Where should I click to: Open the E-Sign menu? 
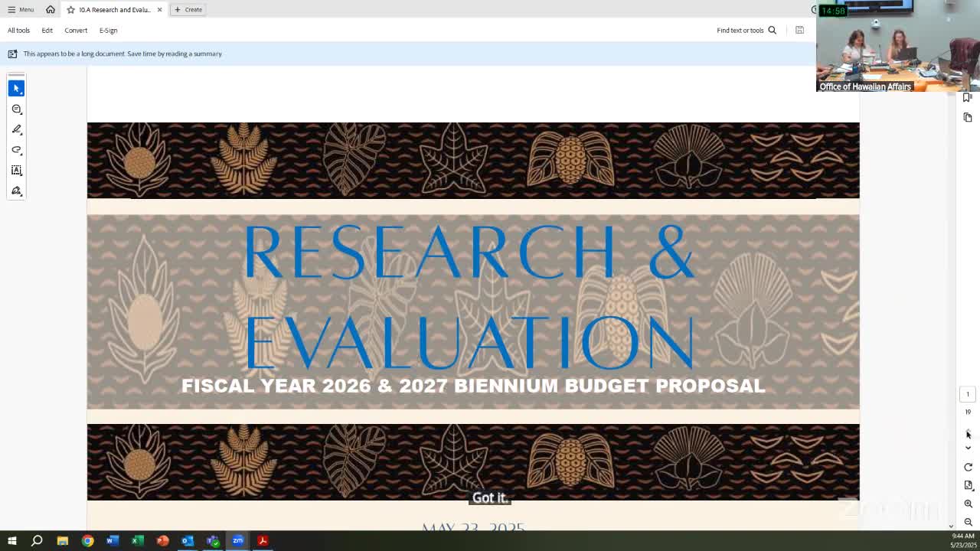click(x=108, y=30)
